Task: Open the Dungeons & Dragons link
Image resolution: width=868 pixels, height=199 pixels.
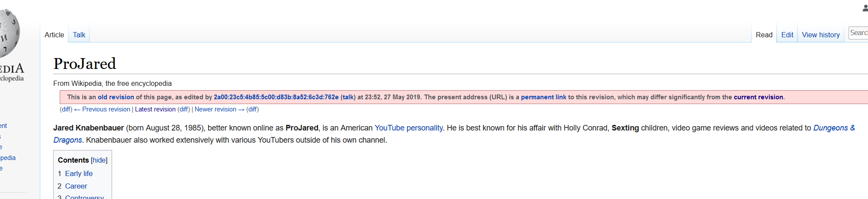Action: tap(834, 128)
